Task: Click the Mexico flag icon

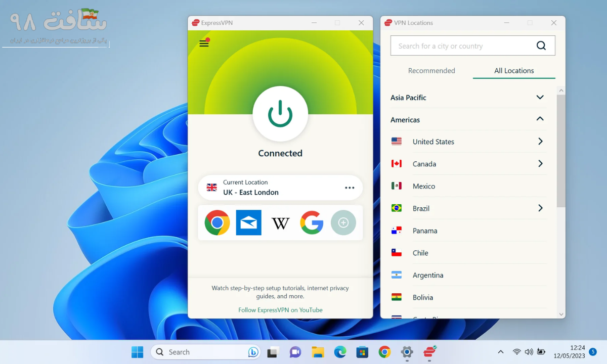Action: tap(397, 186)
